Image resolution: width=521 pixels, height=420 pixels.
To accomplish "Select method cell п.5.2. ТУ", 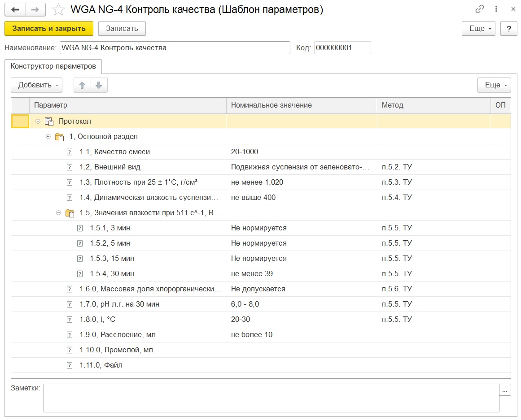I will [433, 167].
